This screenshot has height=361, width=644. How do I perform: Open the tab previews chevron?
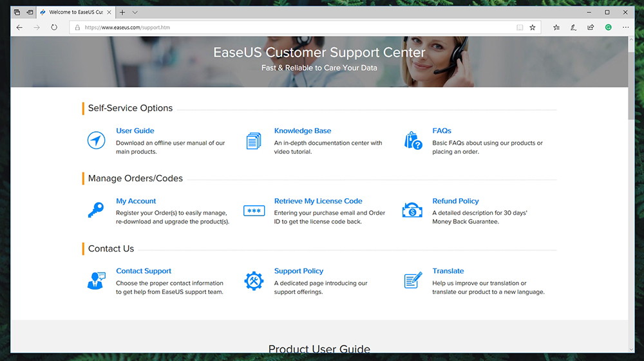pos(135,12)
